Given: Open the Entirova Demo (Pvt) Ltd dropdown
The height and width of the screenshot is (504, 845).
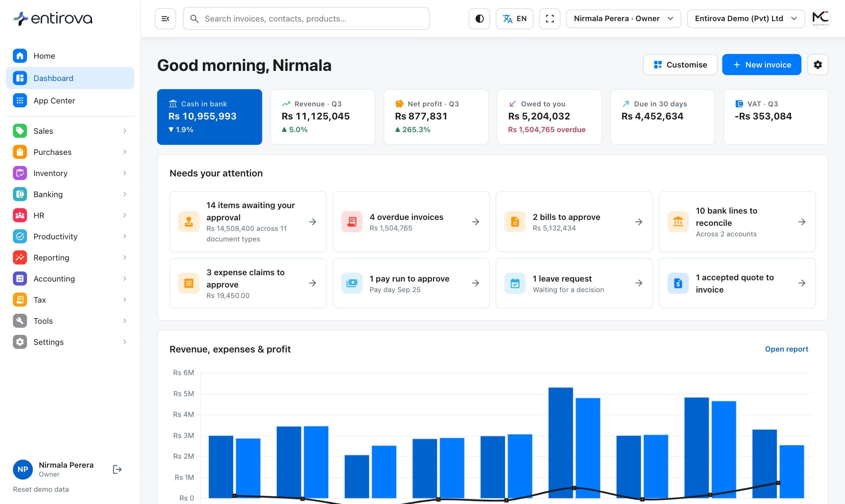Looking at the screenshot, I should pos(746,19).
